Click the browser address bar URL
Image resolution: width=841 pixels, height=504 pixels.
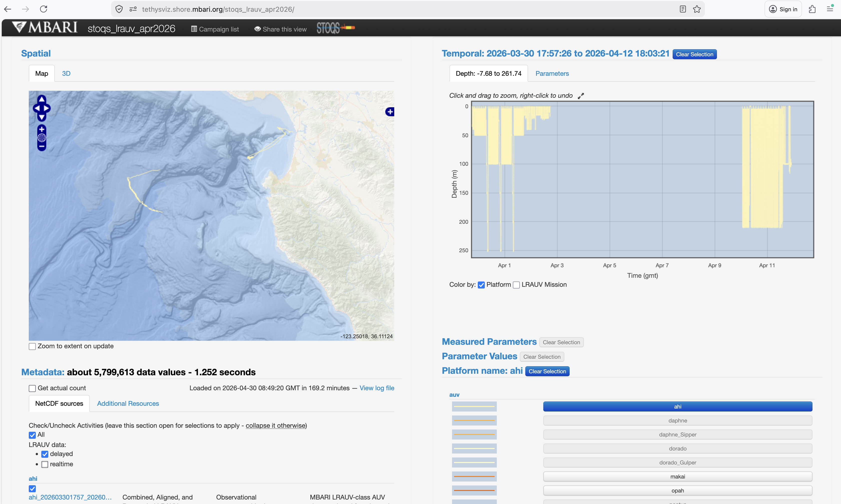[x=218, y=9]
